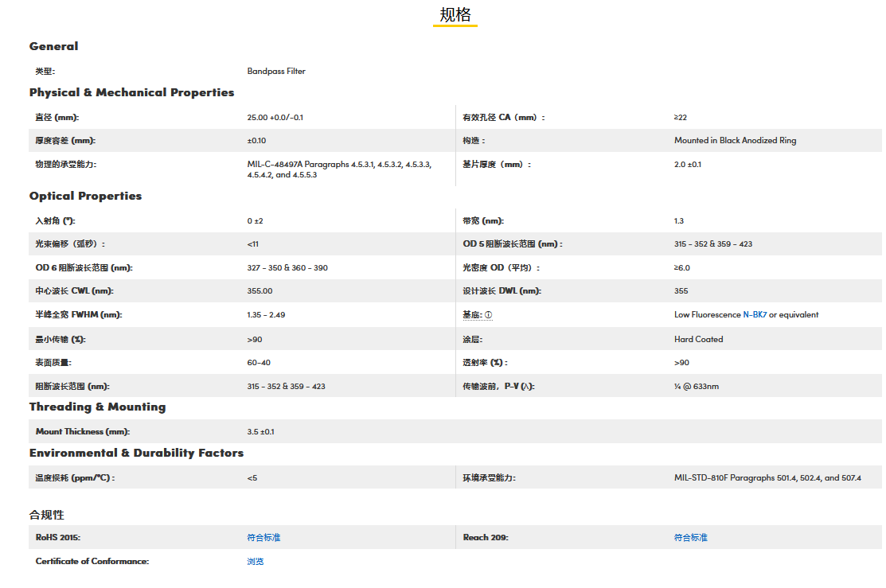Open the Reach 209 符合标准 link
The width and height of the screenshot is (886, 588).
coord(690,538)
